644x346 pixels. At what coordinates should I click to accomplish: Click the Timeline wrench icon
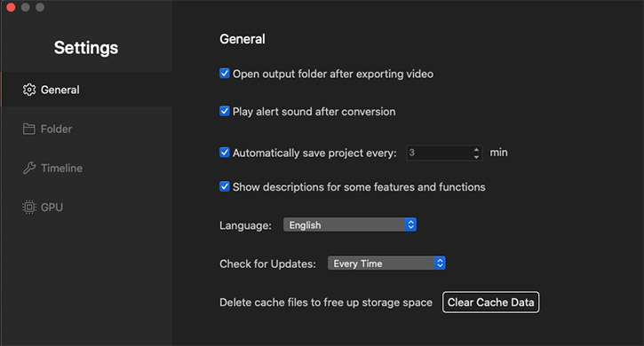pos(29,168)
